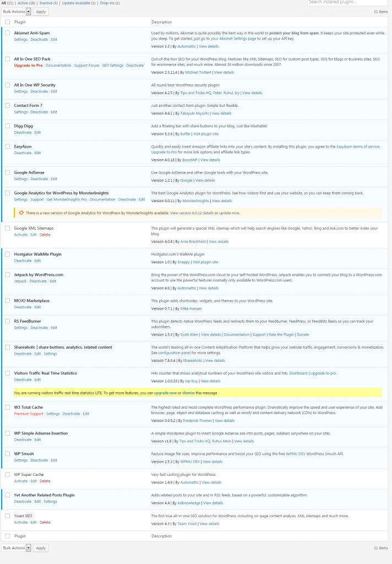View details for Yoast SEO
The height and width of the screenshot is (564, 392).
click(x=209, y=524)
